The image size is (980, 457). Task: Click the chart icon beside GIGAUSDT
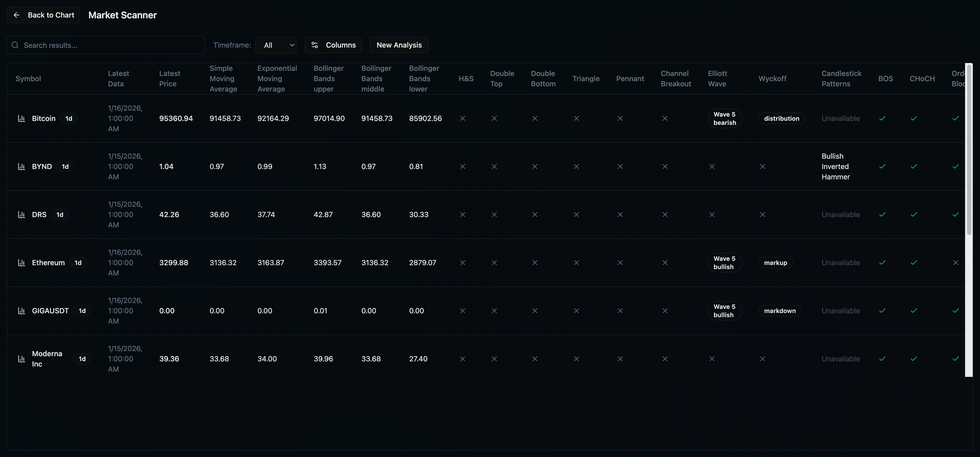pos(22,311)
